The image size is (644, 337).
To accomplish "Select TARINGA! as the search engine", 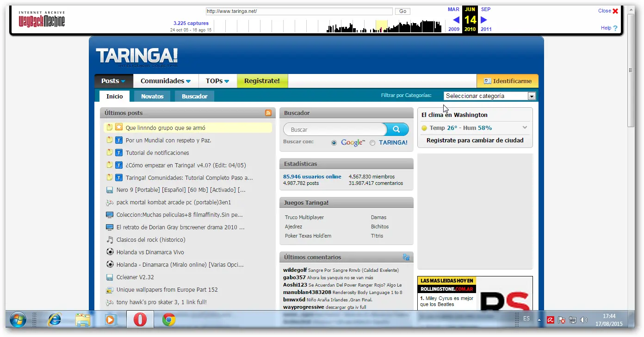I will (372, 142).
